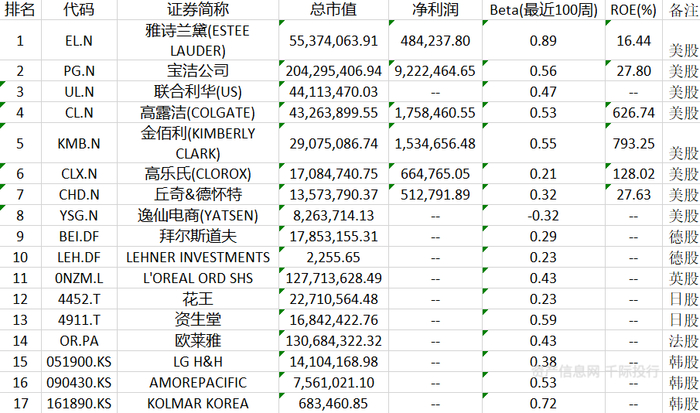Click the 090430.KS code cell
The image size is (700, 413).
coord(79,383)
